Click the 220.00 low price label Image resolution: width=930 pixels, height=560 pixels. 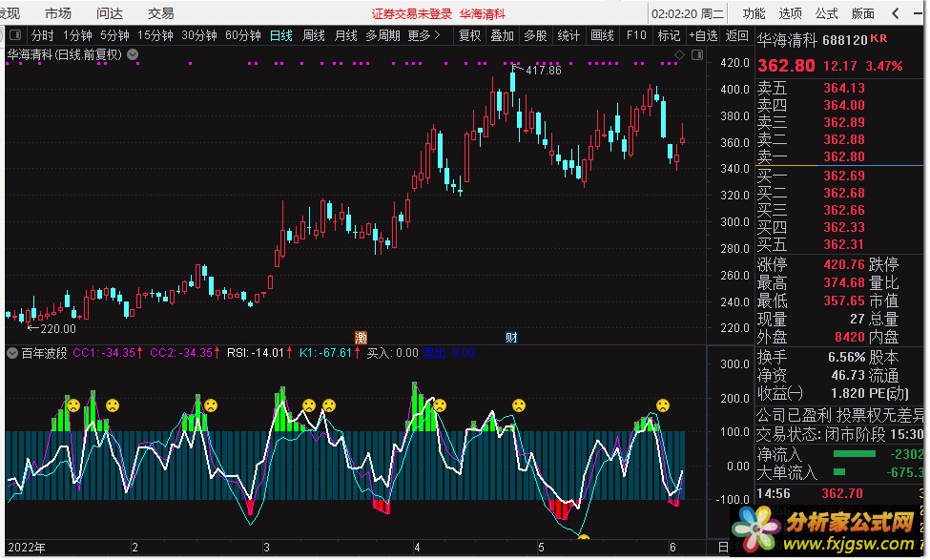(58, 328)
